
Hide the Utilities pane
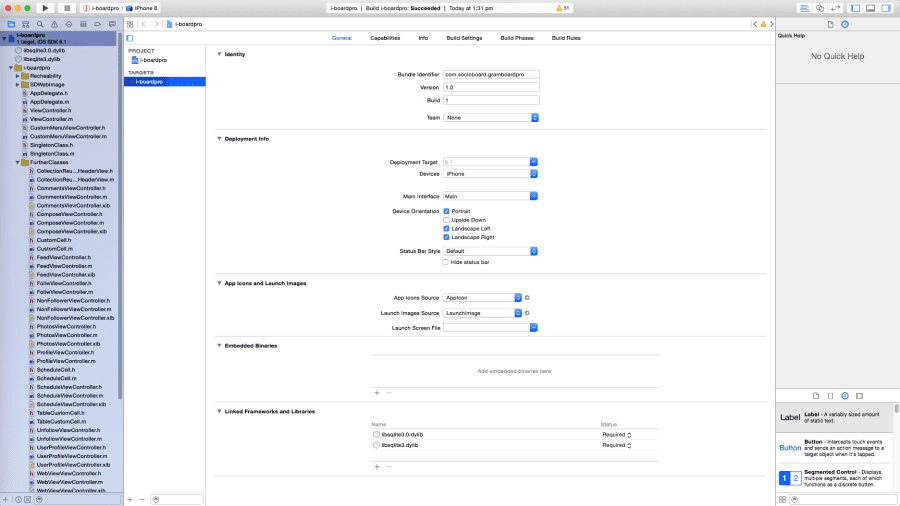click(886, 8)
